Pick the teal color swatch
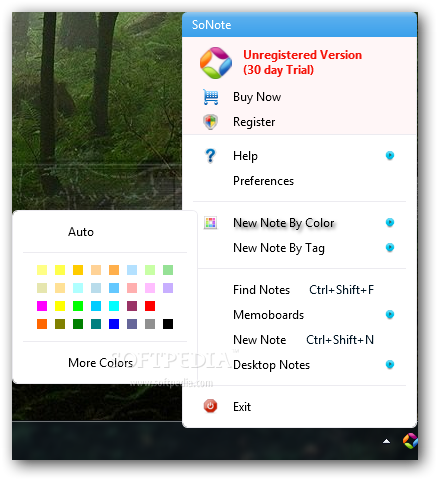 [96, 324]
